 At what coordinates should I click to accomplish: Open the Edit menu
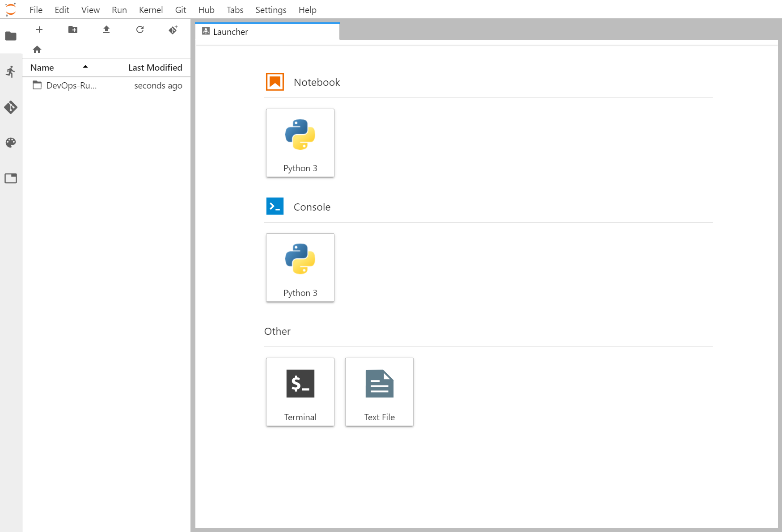(x=62, y=10)
